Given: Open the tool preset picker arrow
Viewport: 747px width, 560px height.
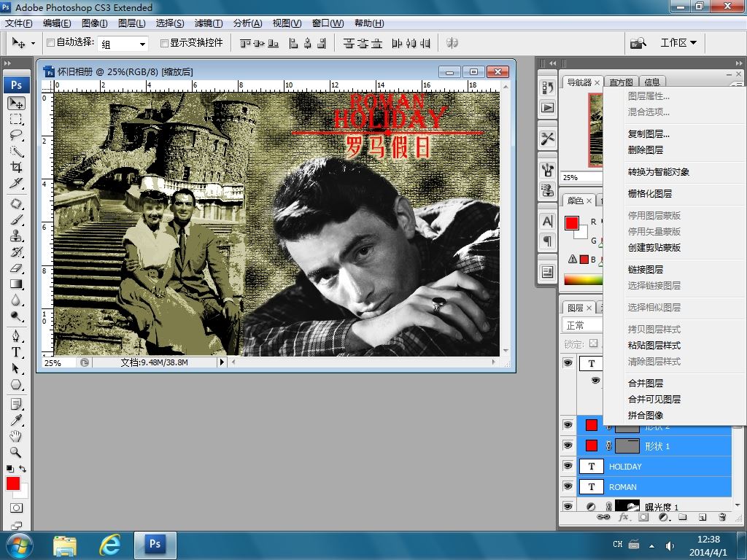Looking at the screenshot, I should (33, 43).
